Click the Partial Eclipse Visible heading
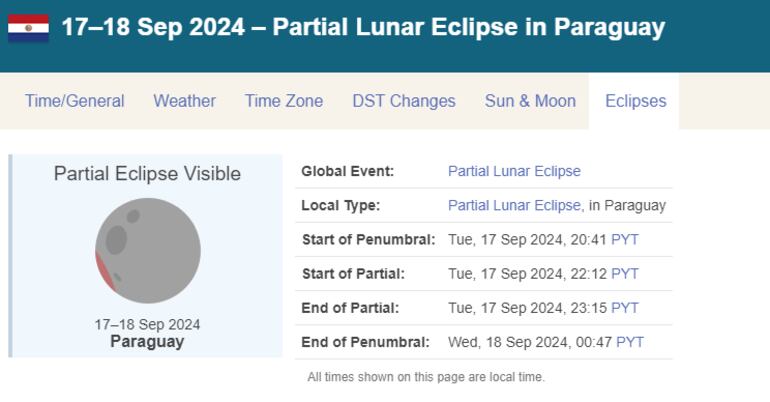 pos(147,174)
